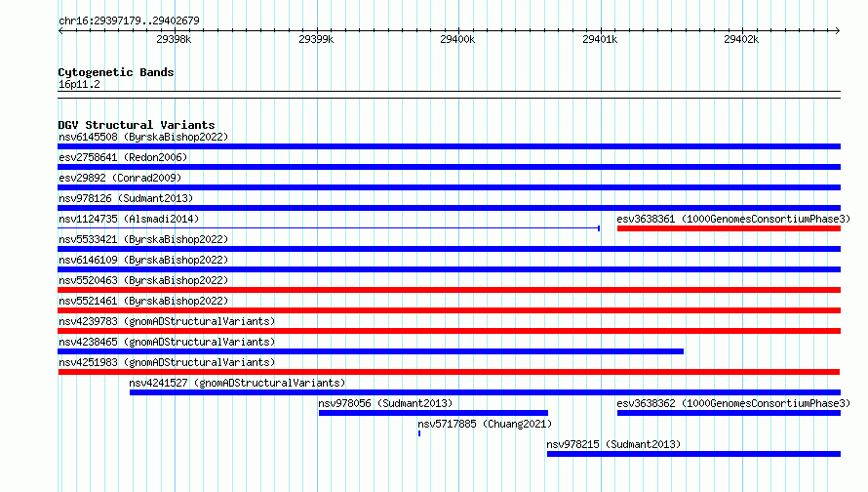The image size is (868, 492).
Task: Click the nsv5533421 (ByrskaBishop2022) label
Action: tap(143, 239)
